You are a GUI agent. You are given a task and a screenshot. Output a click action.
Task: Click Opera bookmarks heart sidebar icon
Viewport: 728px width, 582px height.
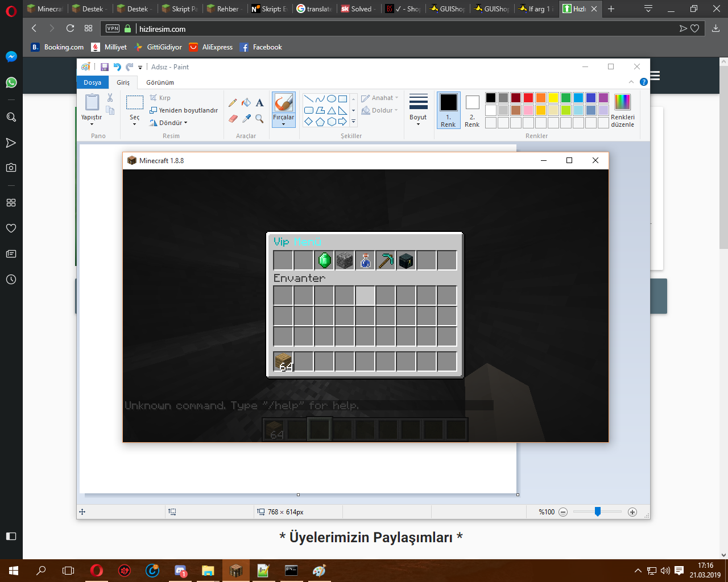[x=11, y=228]
